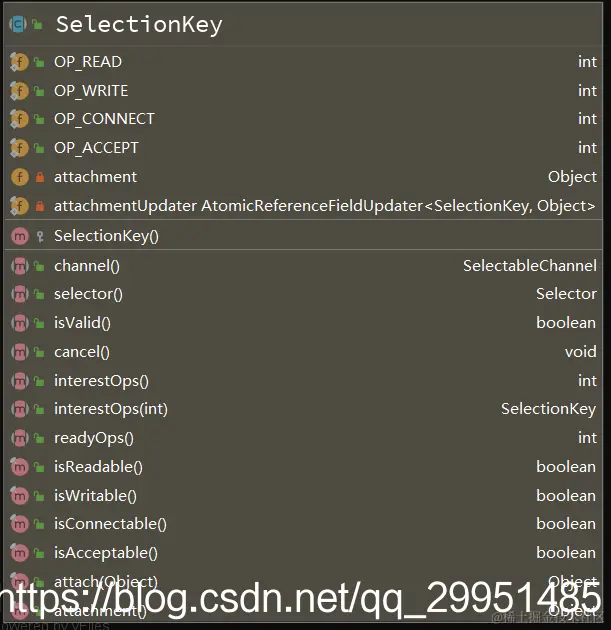Select the channel() method name
The height and width of the screenshot is (630, 611).
[87, 266]
